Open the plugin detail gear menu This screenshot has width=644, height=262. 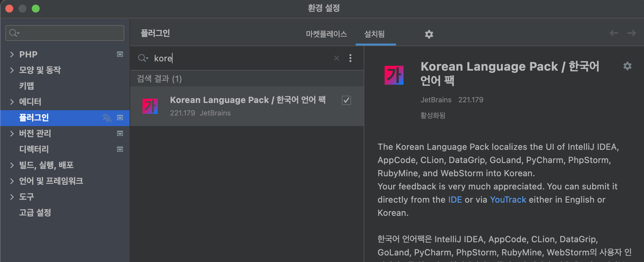click(x=627, y=66)
